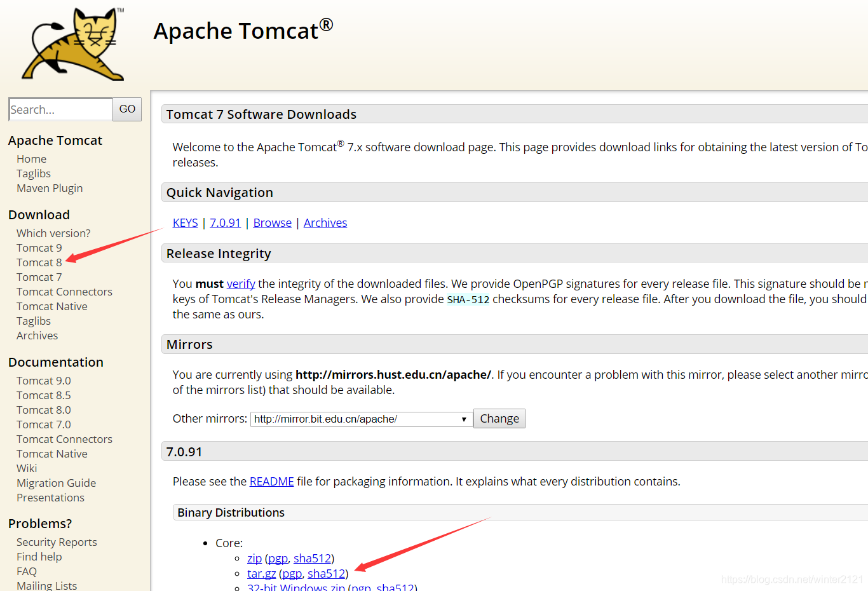Download the 32-bit Windows zip
868x591 pixels.
pos(296,587)
